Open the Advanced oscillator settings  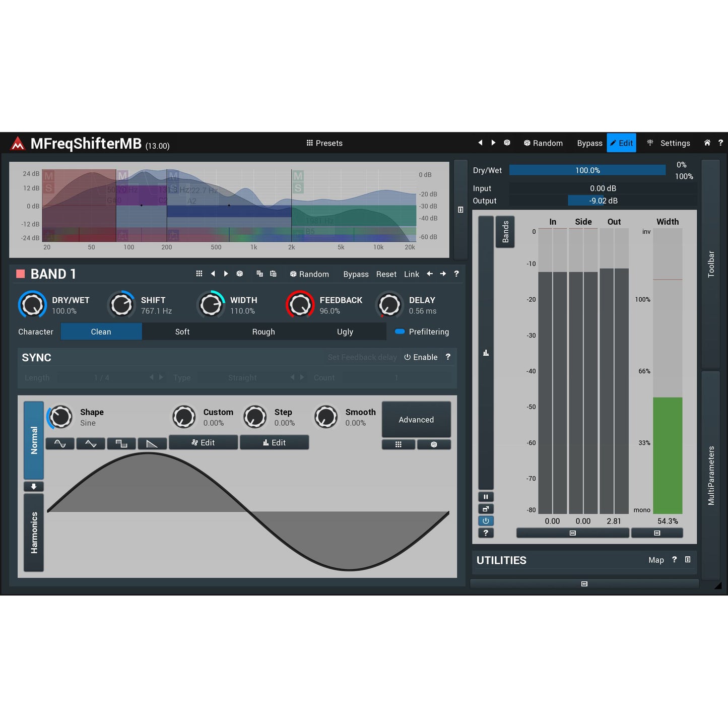416,419
